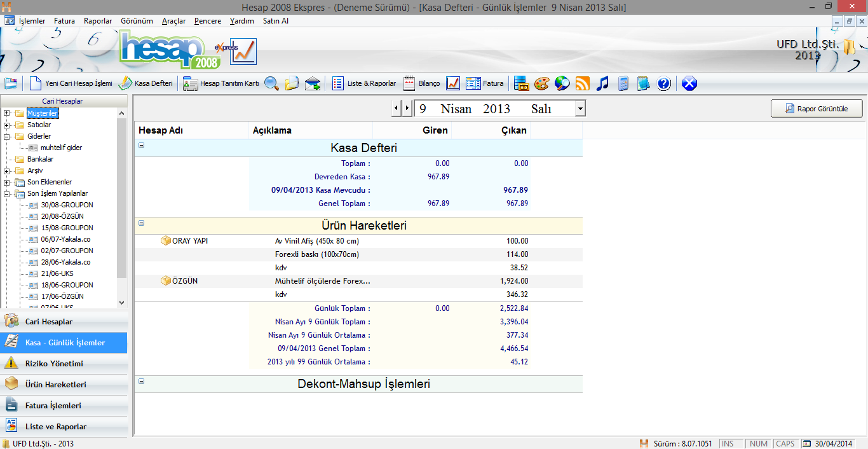Screen dimensions: 868x449
Task: Click the ÖZGÜN product box icon
Action: (x=166, y=280)
